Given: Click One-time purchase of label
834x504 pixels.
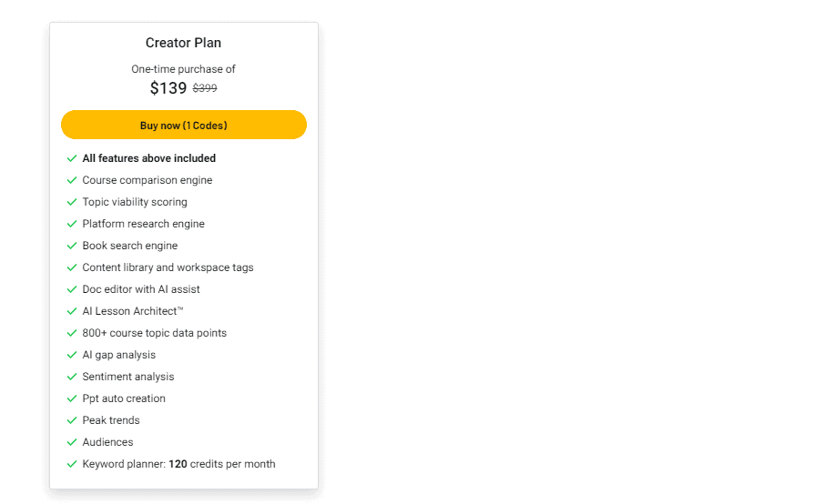Looking at the screenshot, I should click(x=183, y=69).
